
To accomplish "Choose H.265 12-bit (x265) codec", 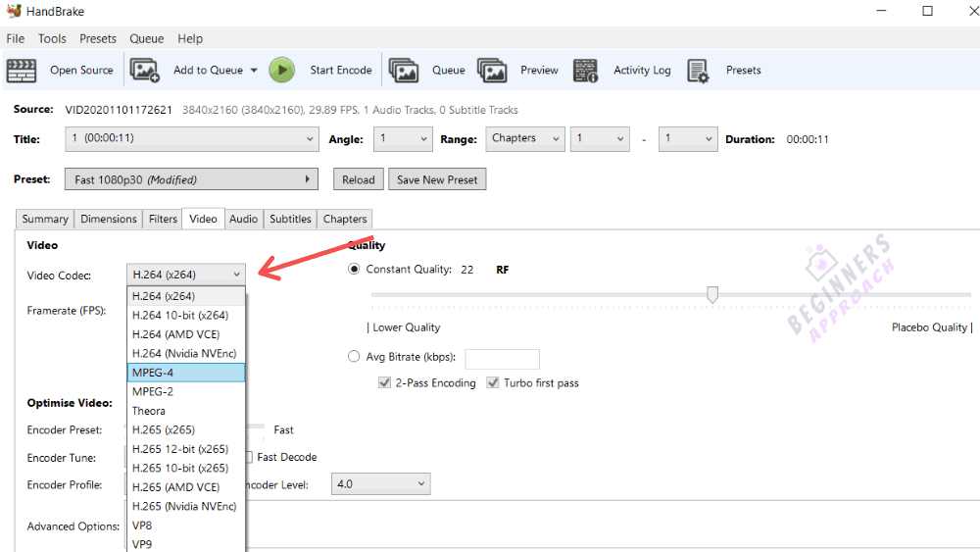I will pos(186,449).
